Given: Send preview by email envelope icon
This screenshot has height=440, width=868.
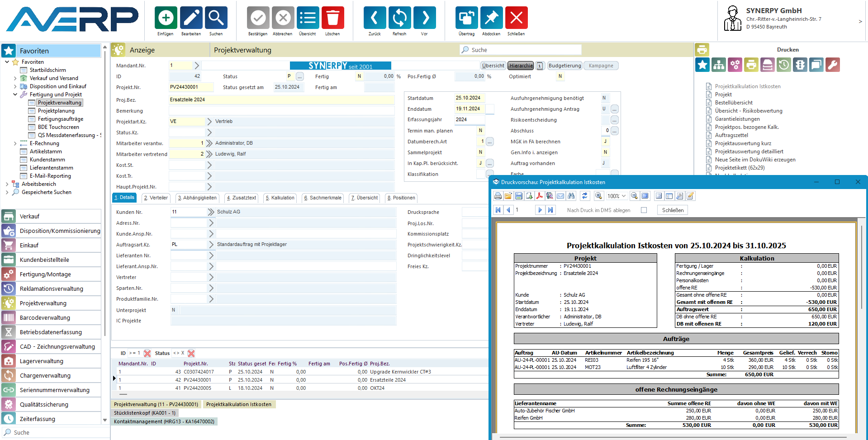Looking at the screenshot, I should (560, 196).
